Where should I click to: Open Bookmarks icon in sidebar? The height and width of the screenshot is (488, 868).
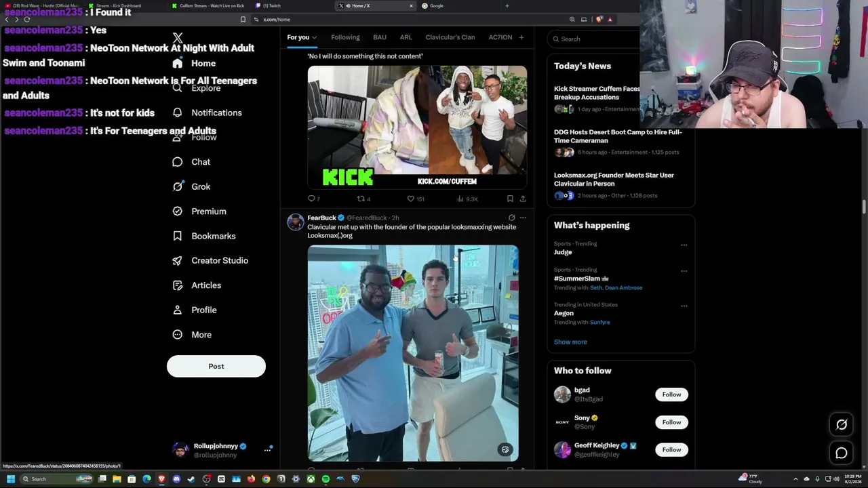click(x=178, y=236)
